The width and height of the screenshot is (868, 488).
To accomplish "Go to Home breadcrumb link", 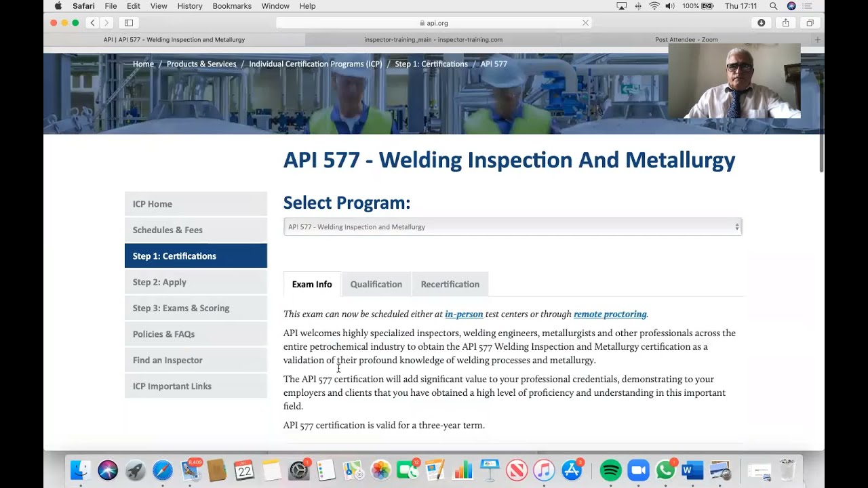I will pyautogui.click(x=143, y=64).
